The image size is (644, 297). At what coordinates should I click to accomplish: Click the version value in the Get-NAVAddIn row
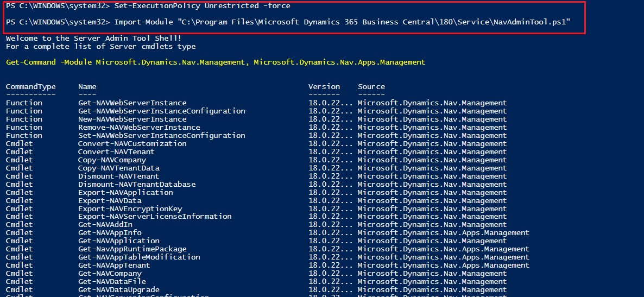[x=331, y=224]
